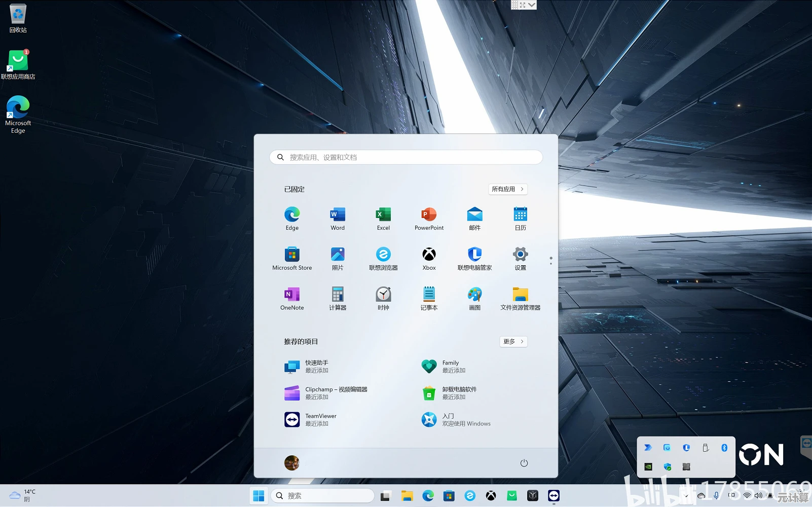Click the power button in Start menu
The width and height of the screenshot is (812, 507).
click(524, 463)
